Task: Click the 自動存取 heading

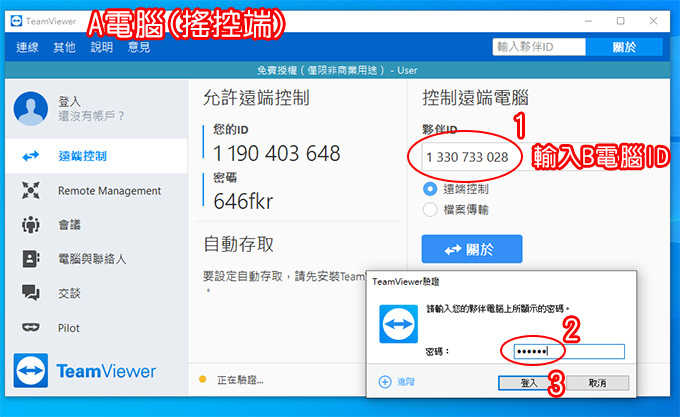Action: (x=239, y=244)
